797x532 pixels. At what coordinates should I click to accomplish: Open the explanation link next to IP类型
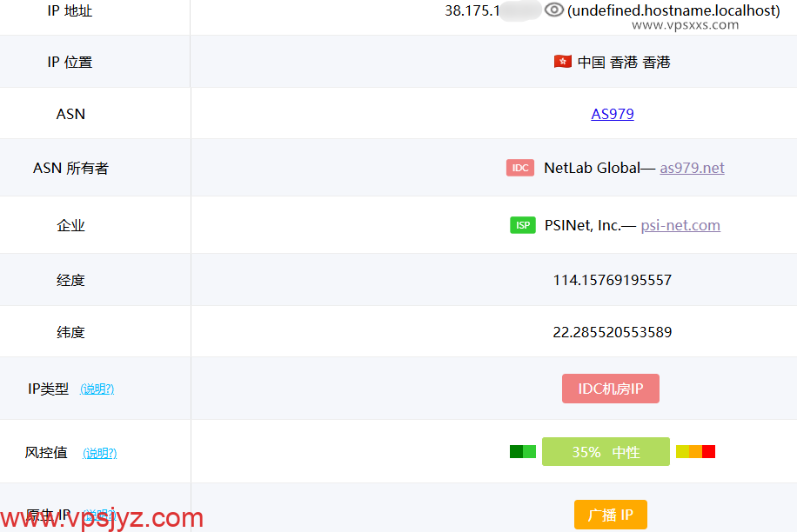(x=97, y=389)
